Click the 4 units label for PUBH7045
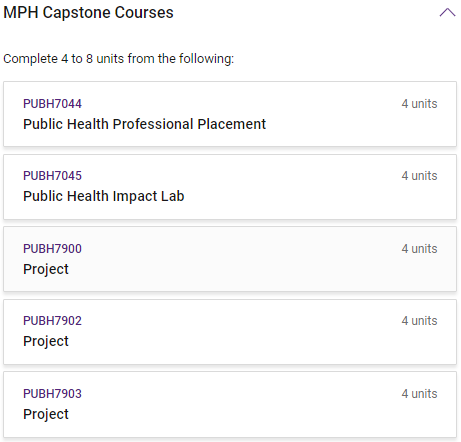 419,176
